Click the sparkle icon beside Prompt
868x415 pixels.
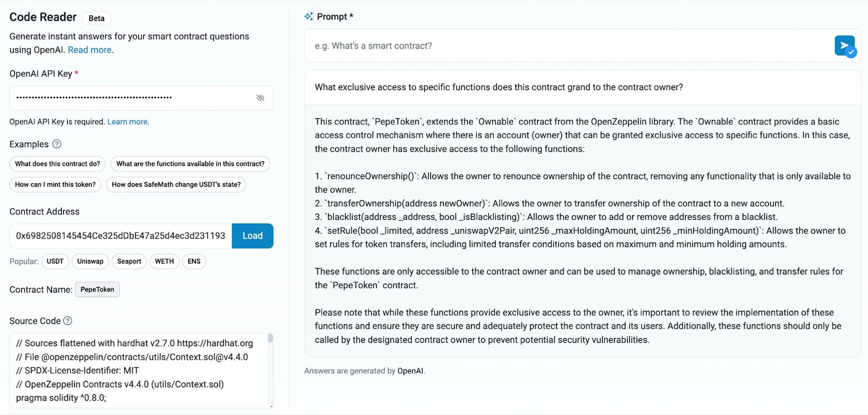point(309,16)
